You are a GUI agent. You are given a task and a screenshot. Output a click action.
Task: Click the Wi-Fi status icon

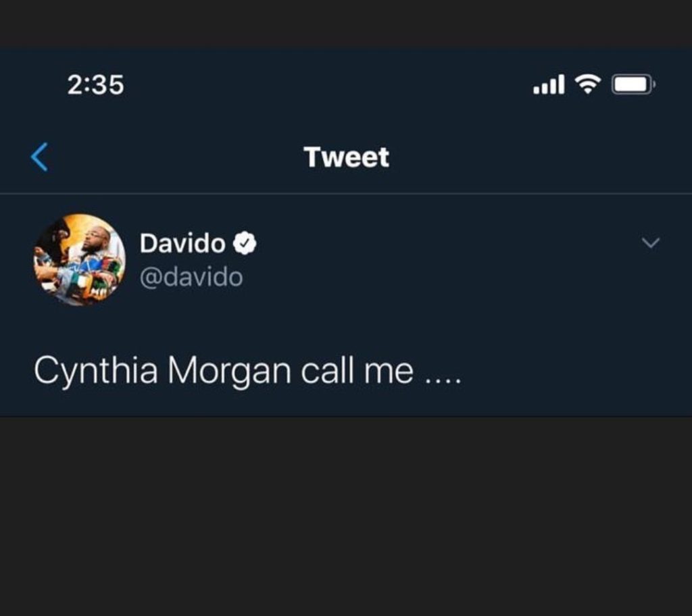pyautogui.click(x=587, y=84)
